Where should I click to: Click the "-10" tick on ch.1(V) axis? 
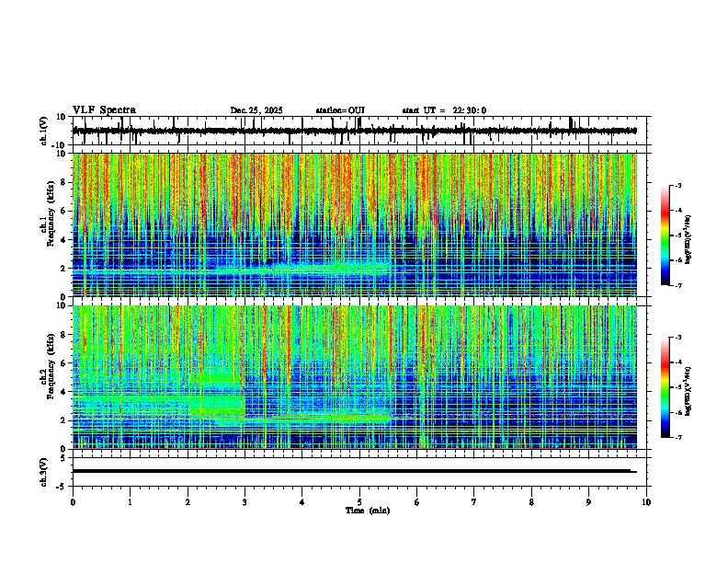[x=60, y=145]
